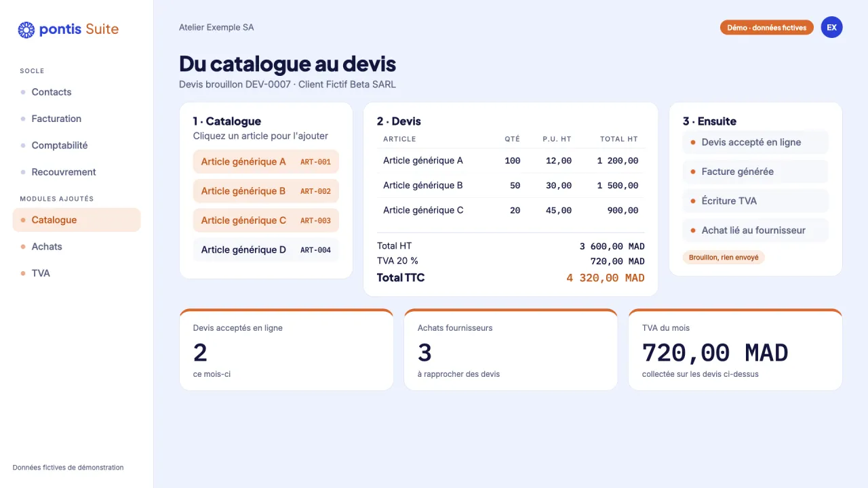Add Article générique D to the quote
The image size is (868, 488).
pyautogui.click(x=266, y=250)
